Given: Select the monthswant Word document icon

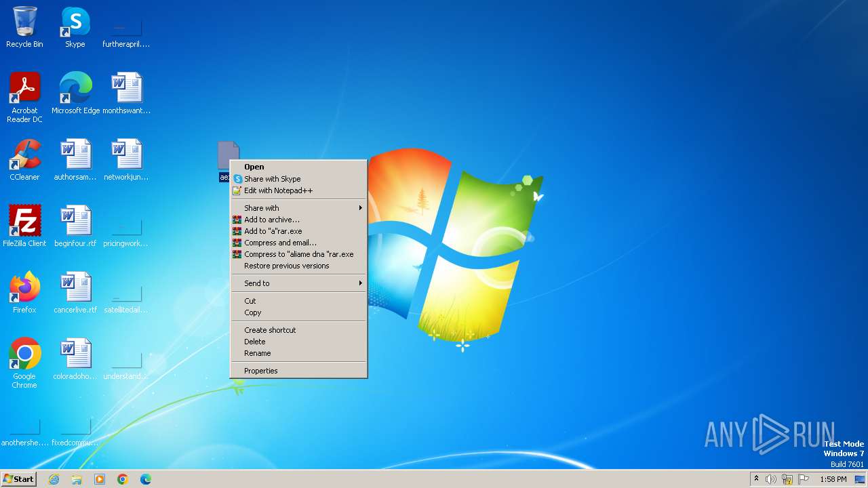Looking at the screenshot, I should (x=126, y=93).
